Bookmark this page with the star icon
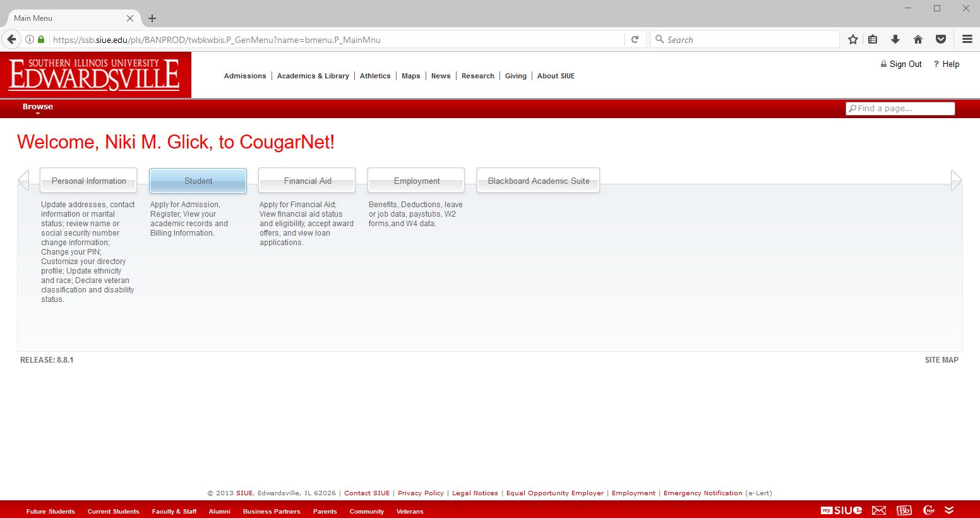980x518 pixels. pos(853,39)
